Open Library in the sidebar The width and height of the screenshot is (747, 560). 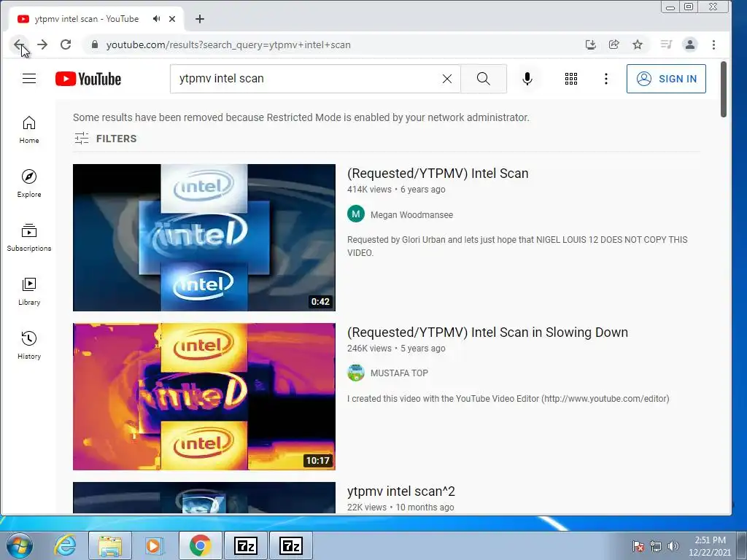coord(29,292)
